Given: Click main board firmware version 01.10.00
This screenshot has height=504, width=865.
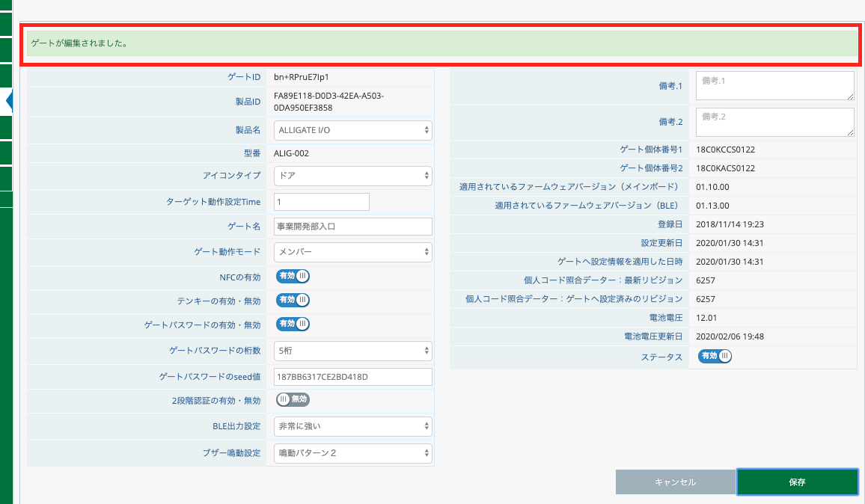Looking at the screenshot, I should pos(712,187).
